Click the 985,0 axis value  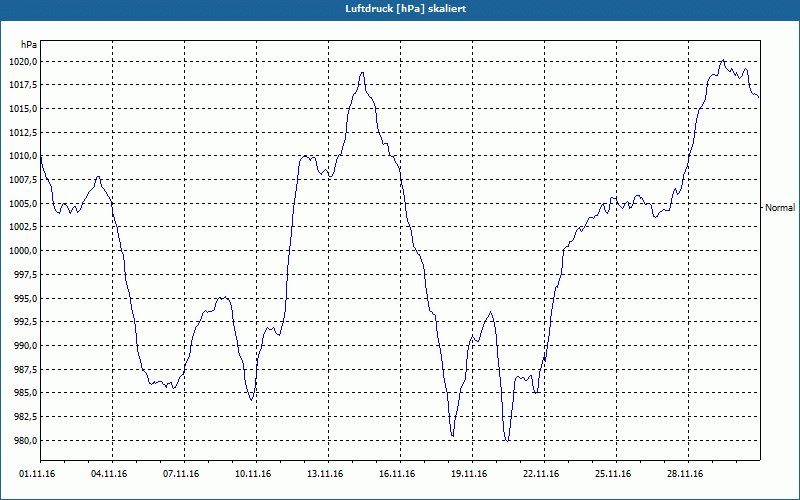click(x=24, y=393)
